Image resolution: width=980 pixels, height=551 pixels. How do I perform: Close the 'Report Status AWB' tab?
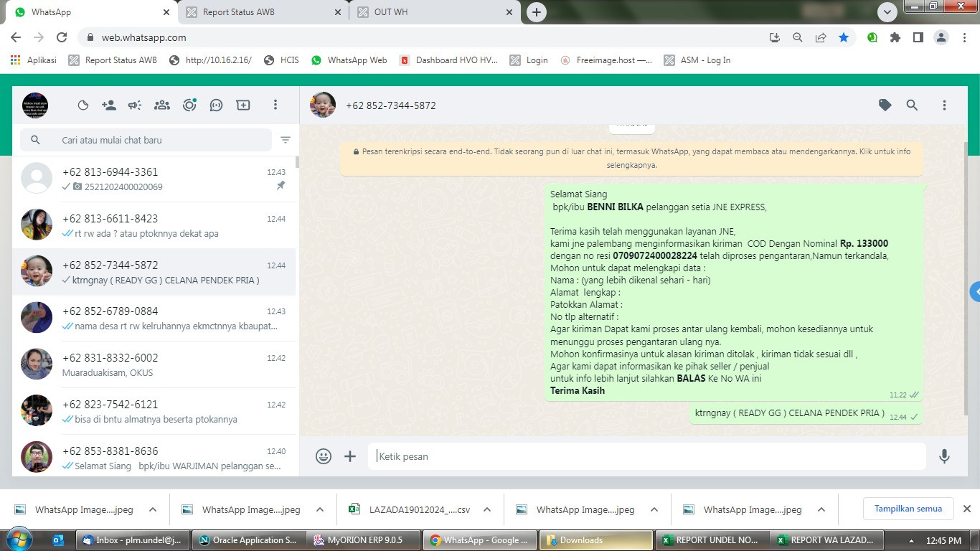(337, 12)
